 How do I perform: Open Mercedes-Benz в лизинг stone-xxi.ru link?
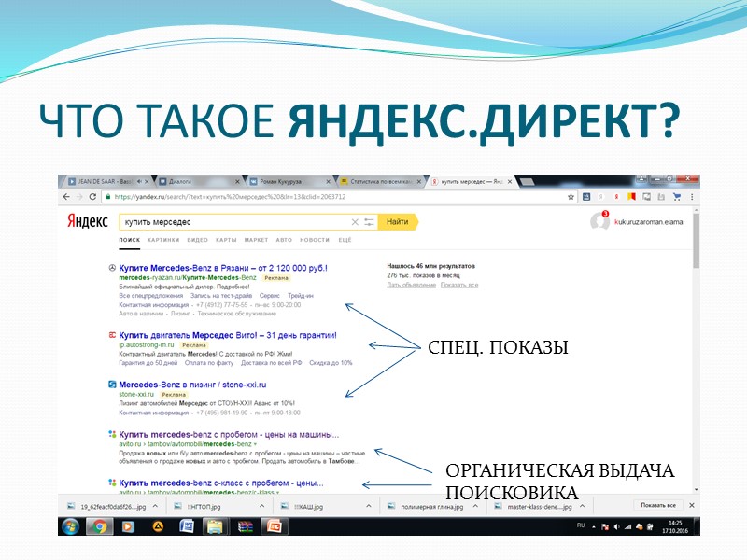192,385
